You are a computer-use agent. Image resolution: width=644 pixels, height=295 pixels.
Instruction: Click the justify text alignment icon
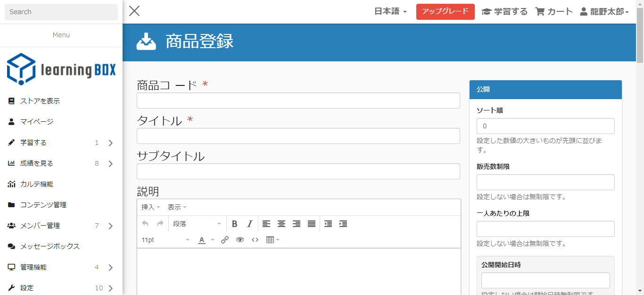tap(312, 224)
